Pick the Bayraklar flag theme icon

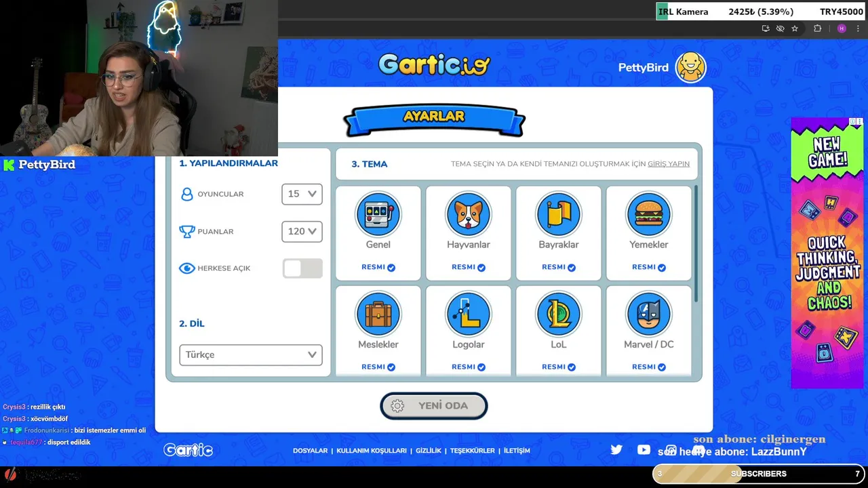click(x=559, y=214)
